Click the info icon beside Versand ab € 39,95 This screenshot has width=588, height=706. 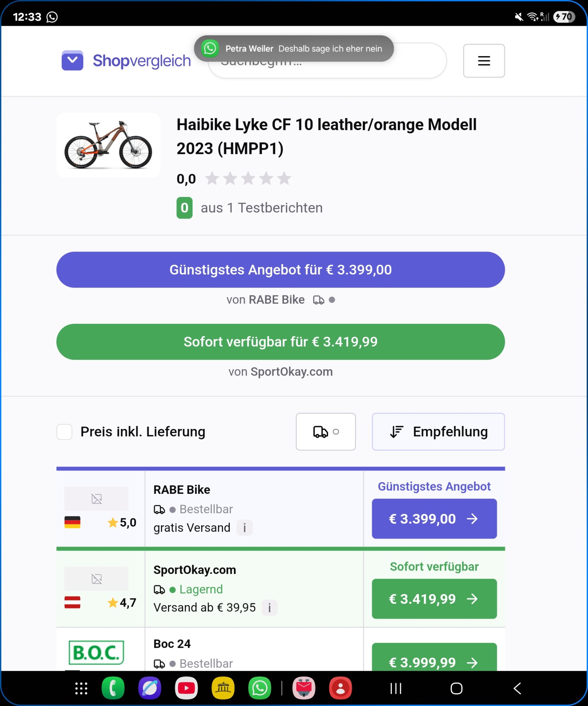point(269,608)
